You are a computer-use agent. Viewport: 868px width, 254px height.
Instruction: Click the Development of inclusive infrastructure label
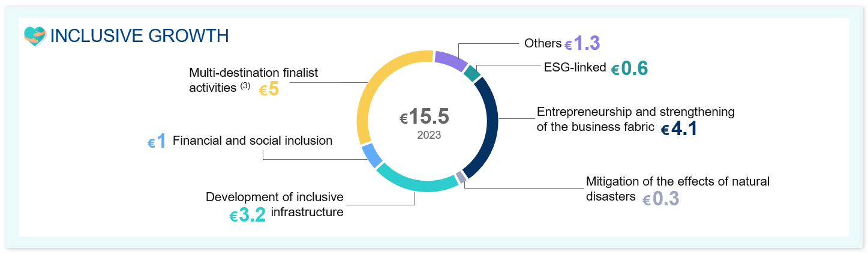pos(275,204)
